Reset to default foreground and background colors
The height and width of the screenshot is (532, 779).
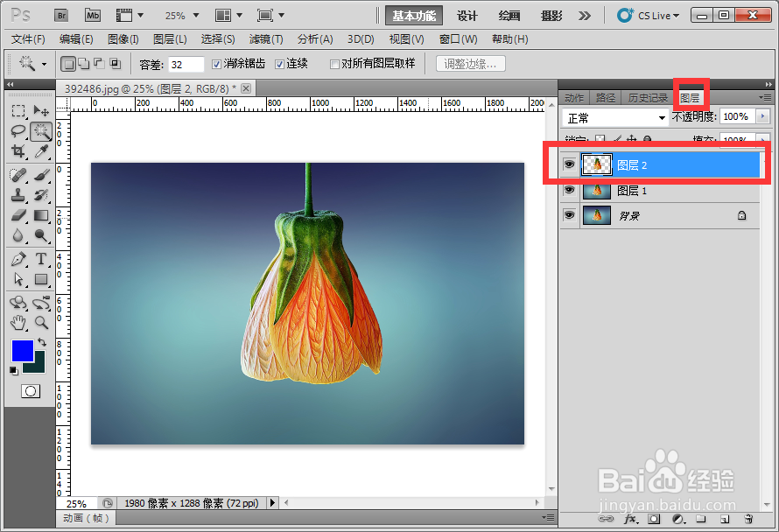point(13,370)
